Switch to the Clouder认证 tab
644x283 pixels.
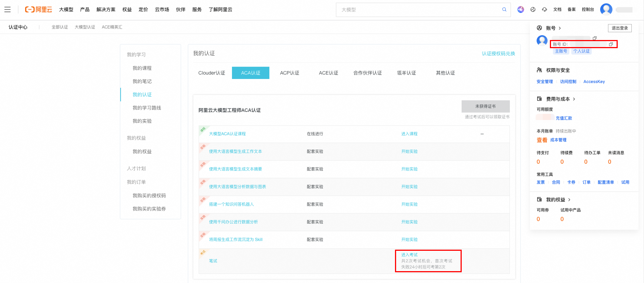212,73
